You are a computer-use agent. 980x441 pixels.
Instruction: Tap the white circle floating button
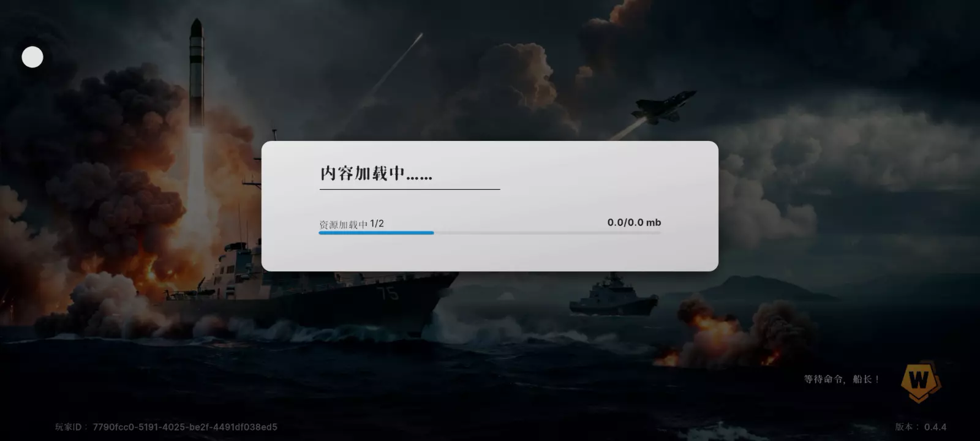point(32,57)
